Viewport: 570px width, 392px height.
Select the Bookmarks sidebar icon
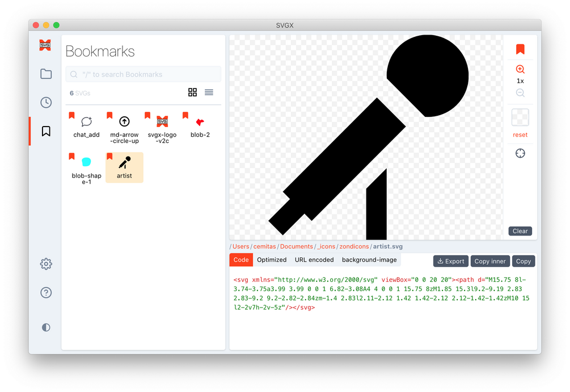[x=46, y=131]
